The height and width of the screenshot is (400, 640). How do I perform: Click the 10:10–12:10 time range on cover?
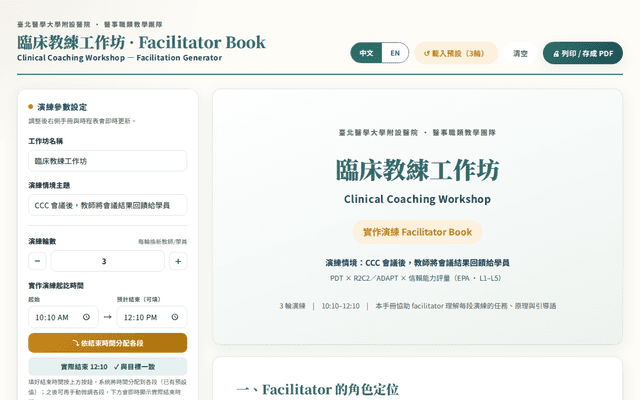(x=340, y=306)
